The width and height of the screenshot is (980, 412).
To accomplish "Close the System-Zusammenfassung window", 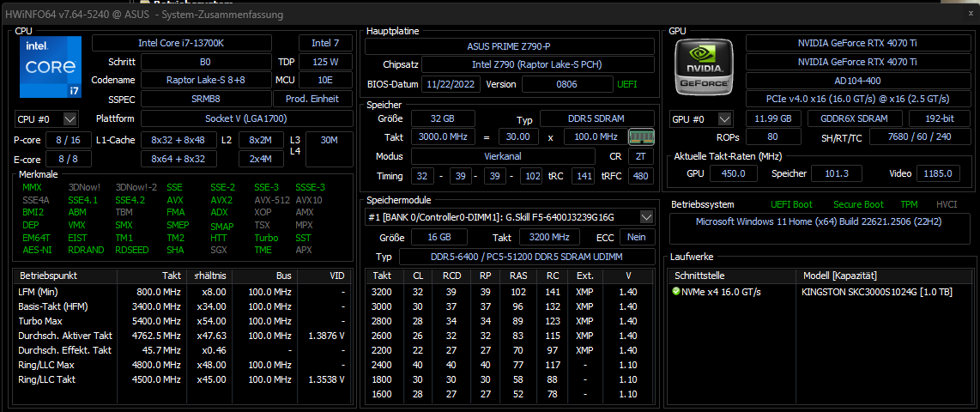I will pyautogui.click(x=971, y=13).
